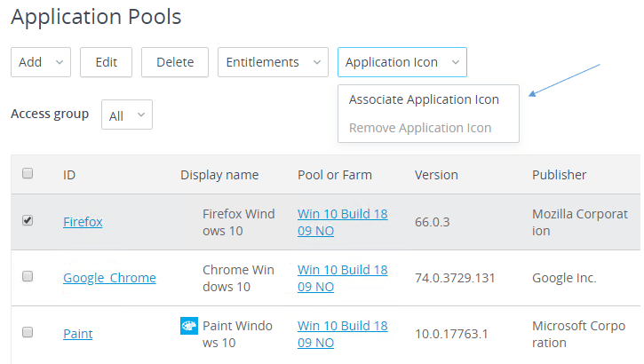The height and width of the screenshot is (364, 644).
Task: Open the Access group All dropdown
Action: coord(127,115)
